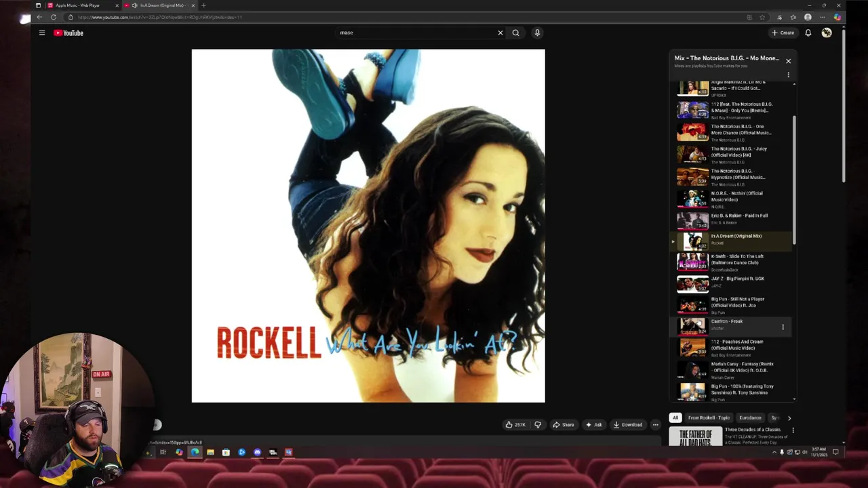The width and height of the screenshot is (868, 488).
Task: Click the Rockell album art video
Action: click(368, 226)
